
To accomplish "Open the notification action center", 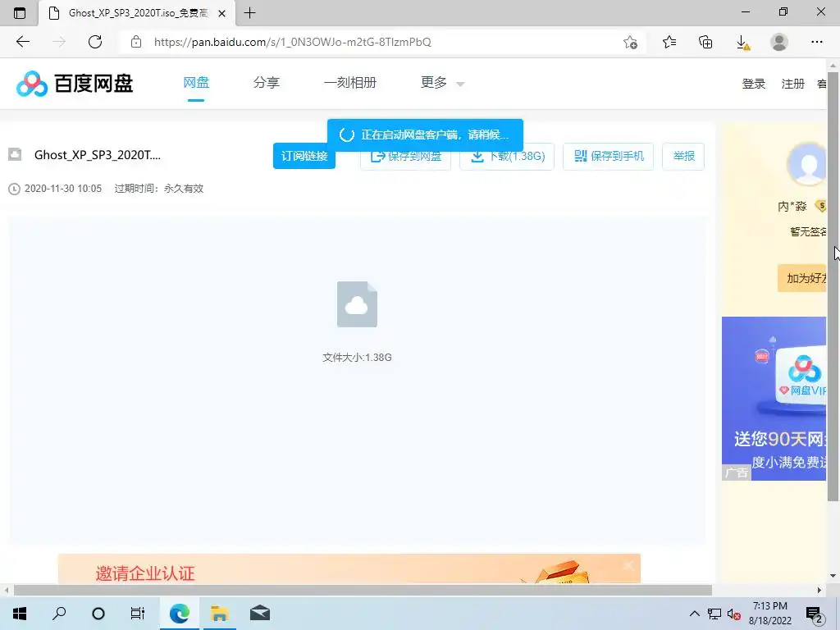I will [x=815, y=614].
